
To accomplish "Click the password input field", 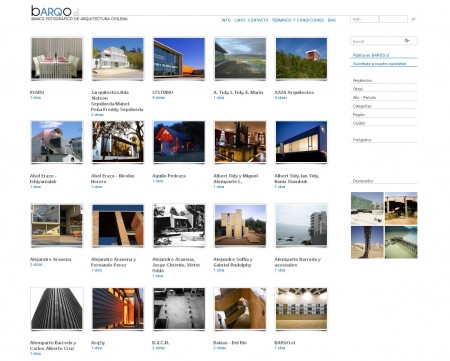I will [x=393, y=19].
